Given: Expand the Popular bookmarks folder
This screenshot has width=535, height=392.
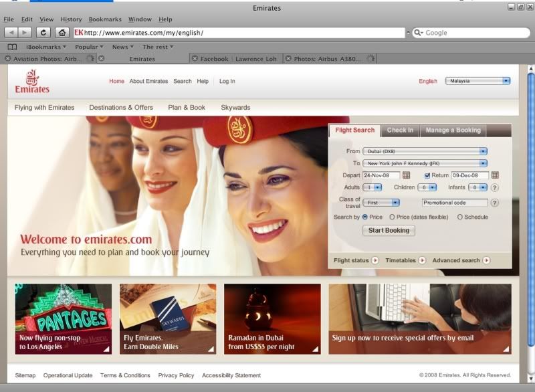Looking at the screenshot, I should coord(89,47).
